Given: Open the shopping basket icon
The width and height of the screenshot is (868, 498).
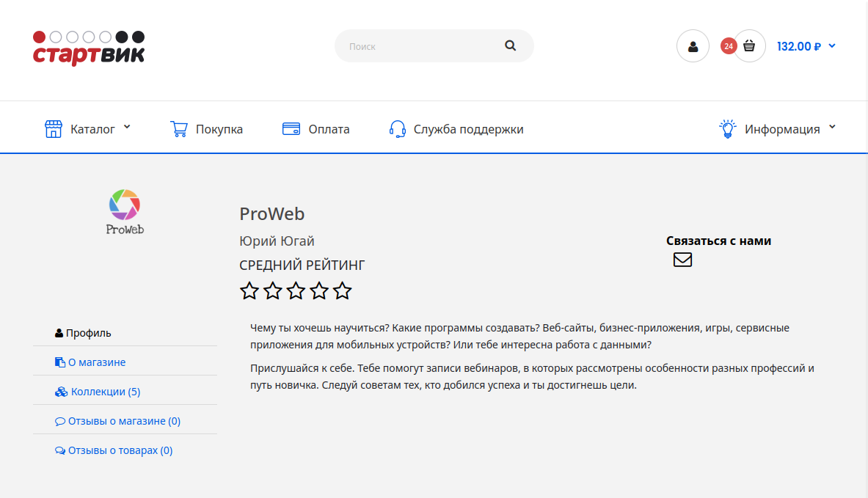Looking at the screenshot, I should [x=749, y=46].
